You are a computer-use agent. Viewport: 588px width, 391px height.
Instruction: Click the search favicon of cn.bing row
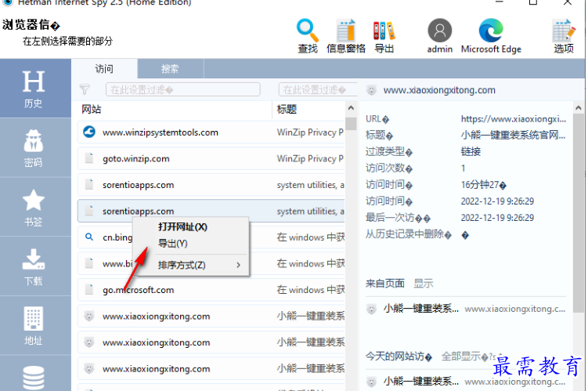tap(89, 237)
